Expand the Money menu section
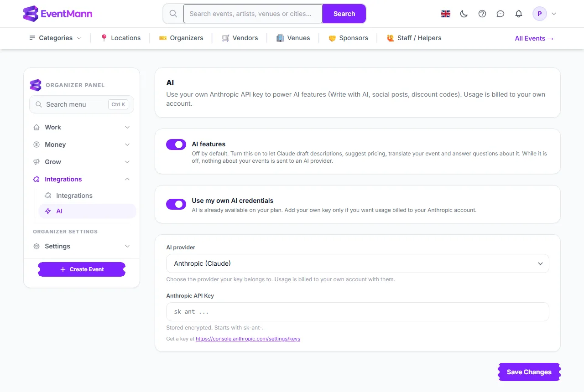 tap(82, 144)
